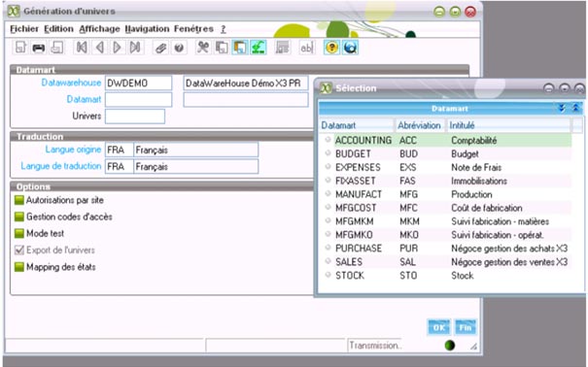The height and width of the screenshot is (367, 588).
Task: Open the Fenêtres menu
Action: point(193,29)
